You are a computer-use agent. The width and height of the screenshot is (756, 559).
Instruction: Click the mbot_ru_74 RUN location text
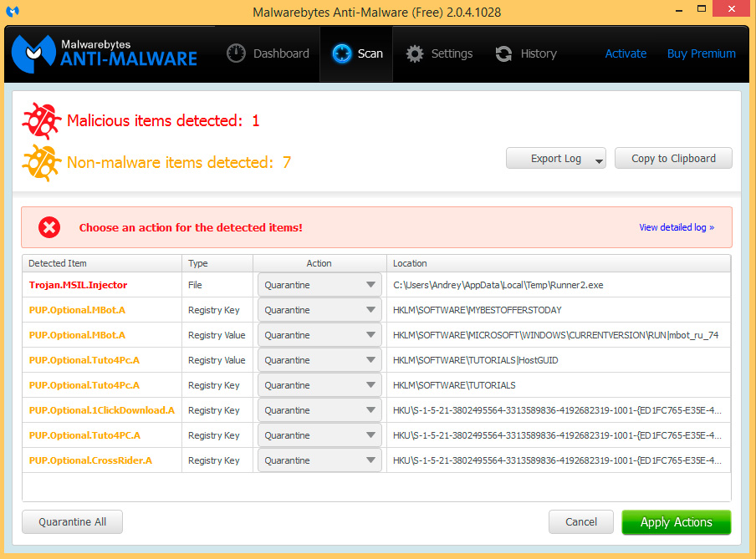coord(555,335)
